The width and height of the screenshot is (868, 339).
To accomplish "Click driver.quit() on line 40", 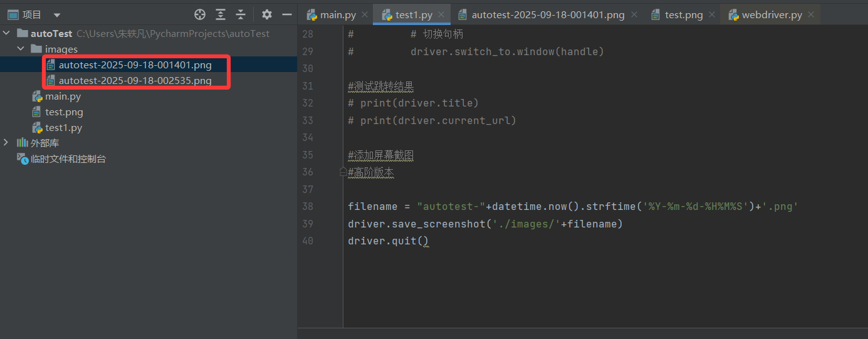I will click(x=388, y=241).
